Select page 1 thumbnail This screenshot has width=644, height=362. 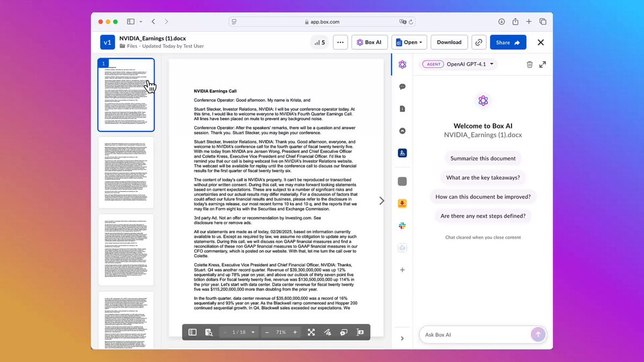point(126,95)
